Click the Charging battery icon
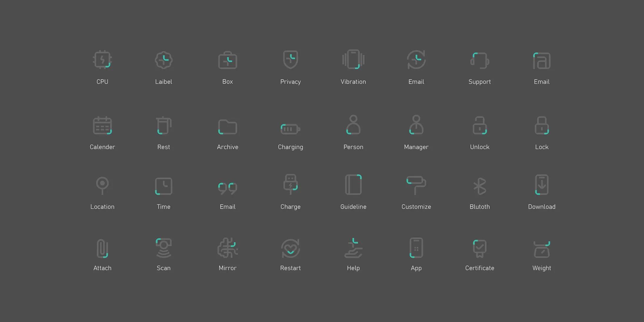The width and height of the screenshot is (644, 322). 290,129
